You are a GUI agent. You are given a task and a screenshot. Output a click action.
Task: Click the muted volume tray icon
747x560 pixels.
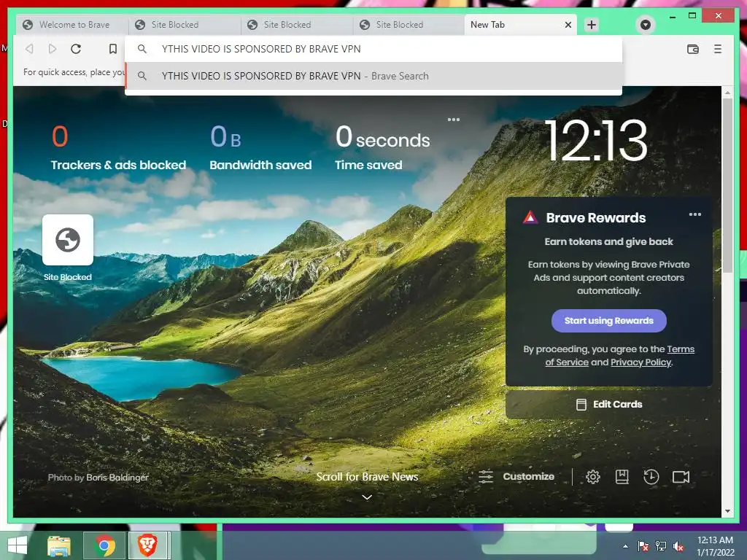(678, 546)
